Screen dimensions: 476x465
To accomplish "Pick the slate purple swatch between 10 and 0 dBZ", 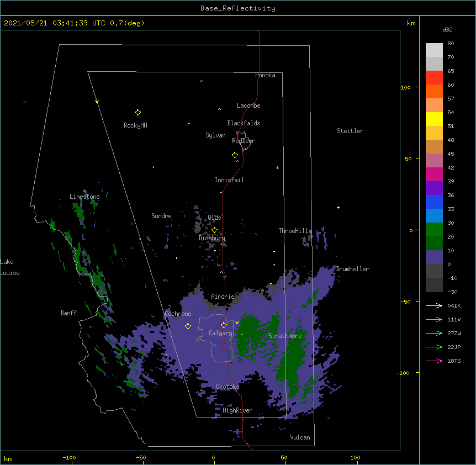I will point(434,257).
